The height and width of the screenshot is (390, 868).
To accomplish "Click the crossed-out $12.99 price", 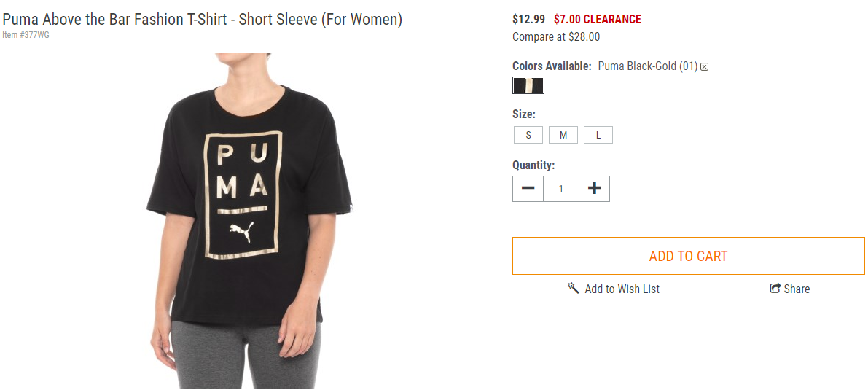I will coord(530,20).
